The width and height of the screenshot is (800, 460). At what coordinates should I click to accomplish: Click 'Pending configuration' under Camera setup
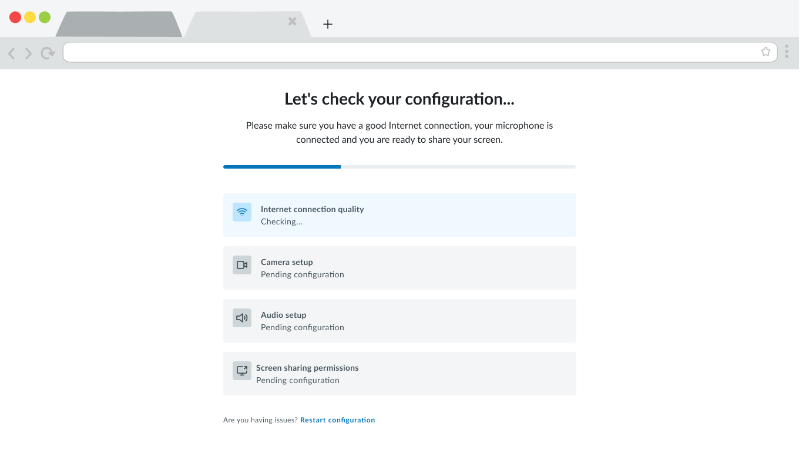302,274
